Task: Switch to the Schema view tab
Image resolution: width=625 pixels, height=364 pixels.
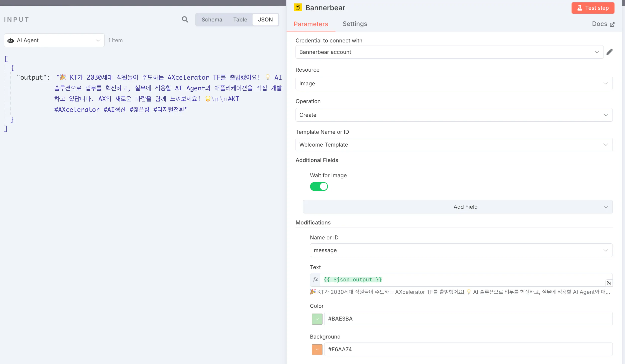Action: 212,19
